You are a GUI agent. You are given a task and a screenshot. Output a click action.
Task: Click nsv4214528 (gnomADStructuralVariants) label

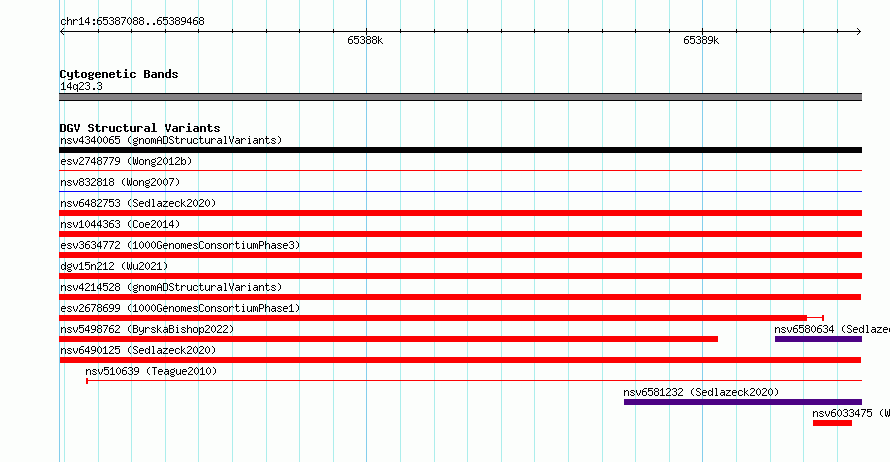pos(171,287)
